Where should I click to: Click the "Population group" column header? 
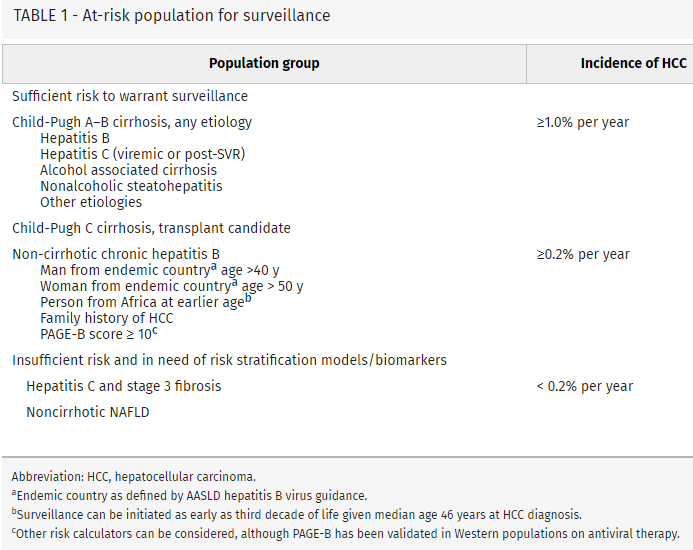click(x=264, y=63)
